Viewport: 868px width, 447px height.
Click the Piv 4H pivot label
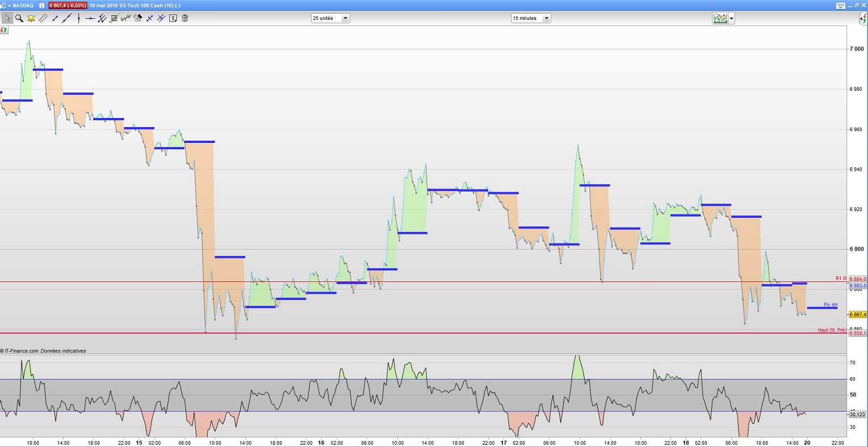(831, 305)
